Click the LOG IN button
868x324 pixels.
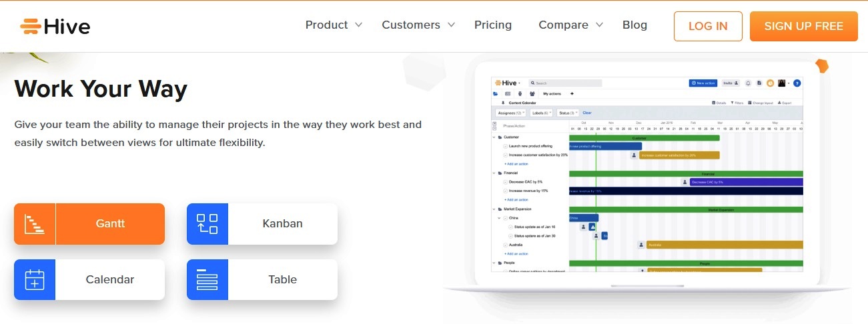708,26
